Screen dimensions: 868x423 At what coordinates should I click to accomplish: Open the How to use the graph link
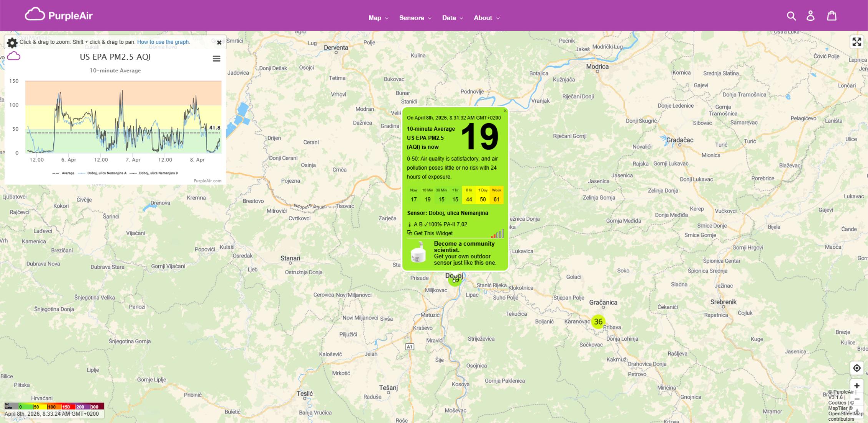[163, 42]
